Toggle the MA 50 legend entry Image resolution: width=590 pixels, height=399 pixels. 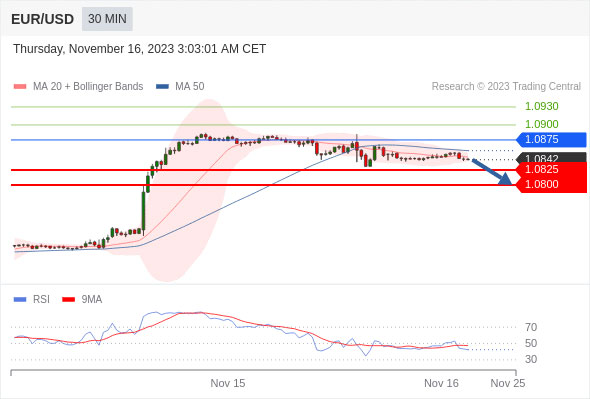click(180, 87)
